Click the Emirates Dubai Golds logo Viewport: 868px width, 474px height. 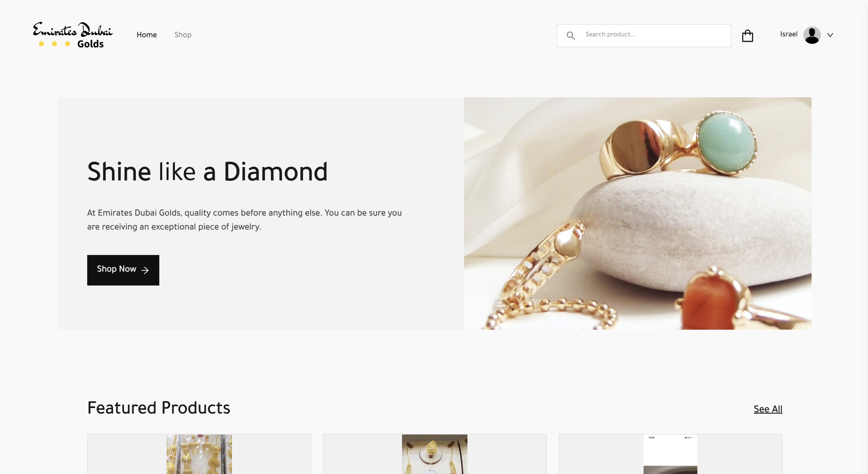pyautogui.click(x=73, y=35)
